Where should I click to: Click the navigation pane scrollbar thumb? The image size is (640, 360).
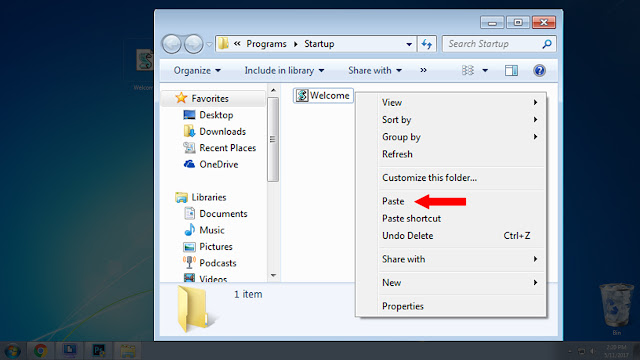coord(273,139)
